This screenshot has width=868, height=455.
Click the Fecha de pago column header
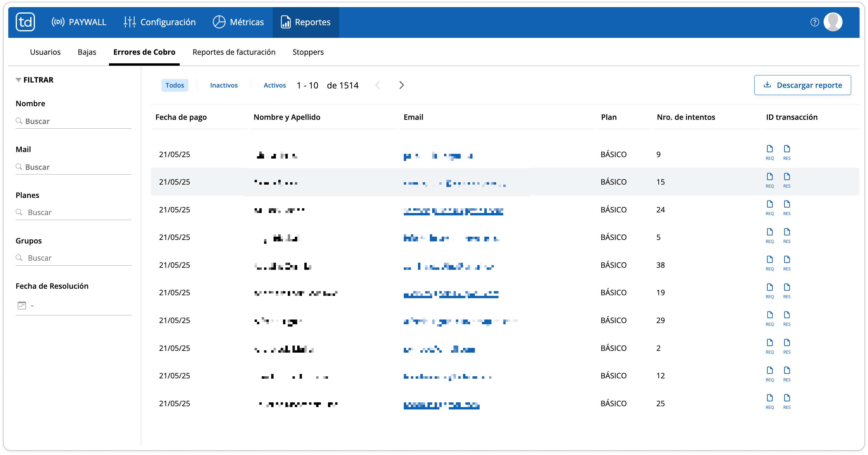(181, 117)
